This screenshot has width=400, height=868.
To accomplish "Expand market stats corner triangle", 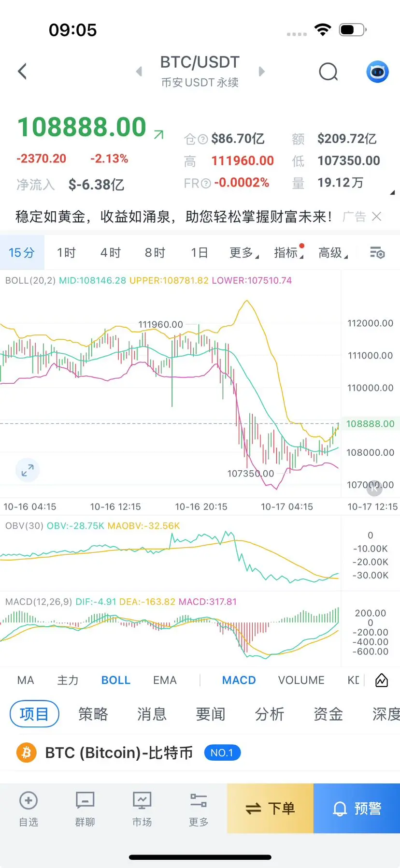I will [392, 192].
